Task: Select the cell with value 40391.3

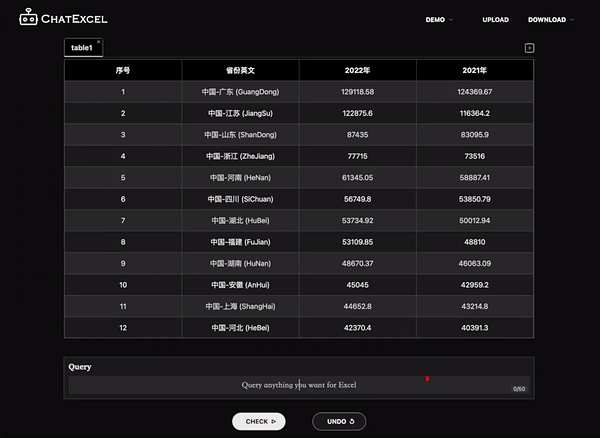Action: (474, 327)
